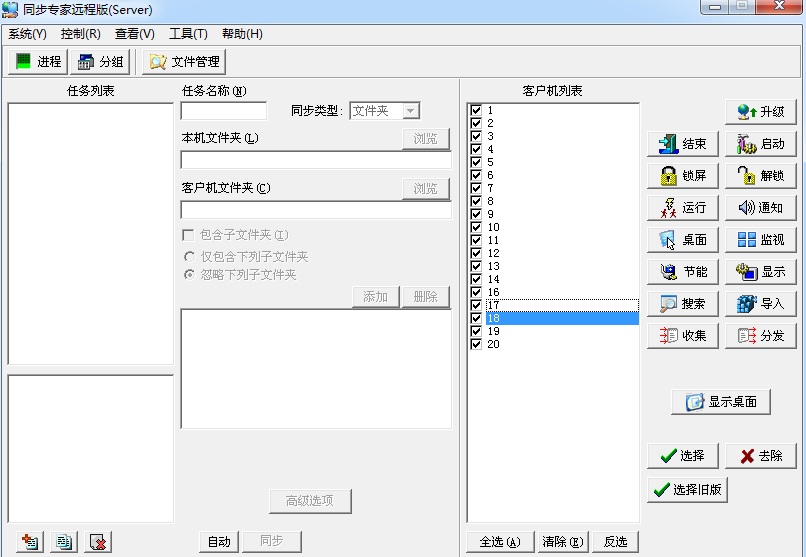Click the 升级 upgrade button
Image resolution: width=806 pixels, height=557 pixels.
pyautogui.click(x=760, y=112)
